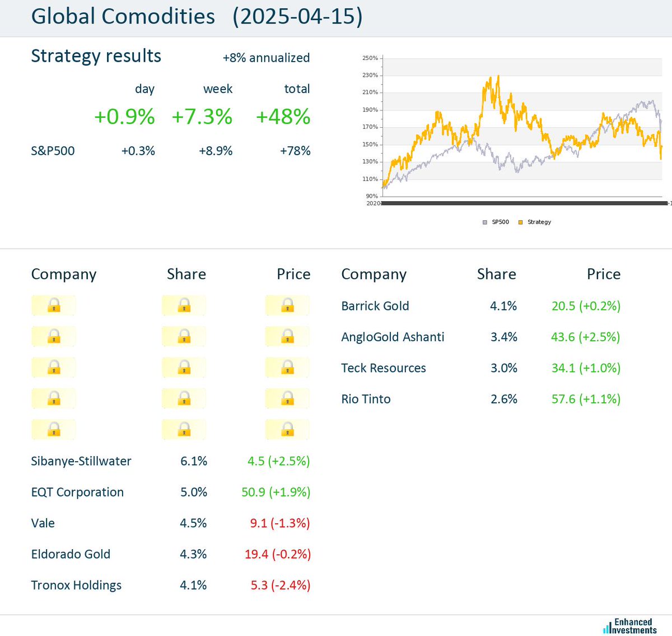Image resolution: width=672 pixels, height=636 pixels.
Task: Click AngloGold Ashanti company name
Action: click(393, 337)
